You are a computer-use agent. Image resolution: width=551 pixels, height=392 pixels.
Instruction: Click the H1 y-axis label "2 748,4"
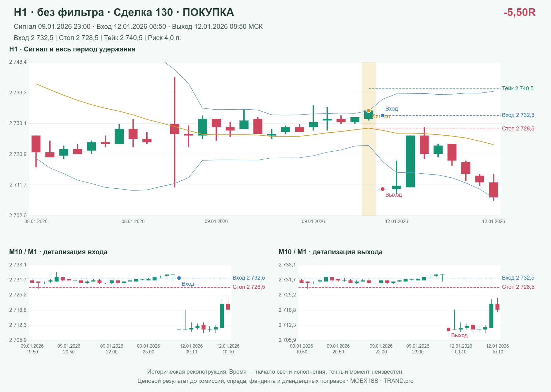(x=18, y=62)
